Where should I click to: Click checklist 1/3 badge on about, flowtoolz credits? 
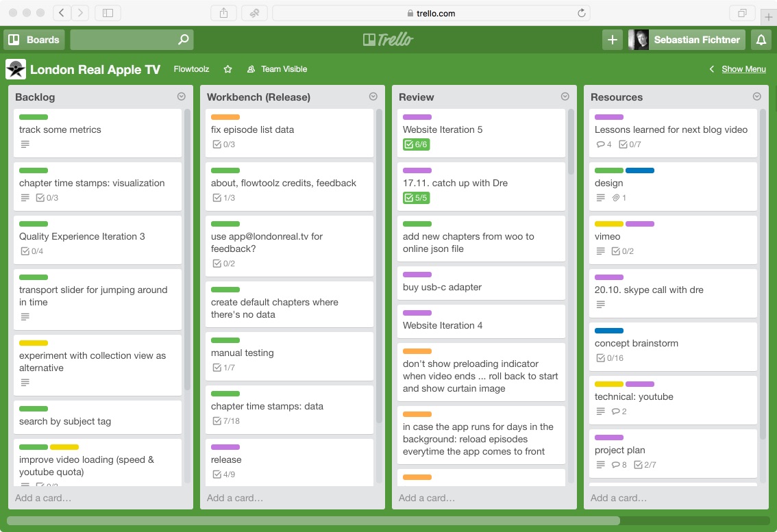[223, 198]
